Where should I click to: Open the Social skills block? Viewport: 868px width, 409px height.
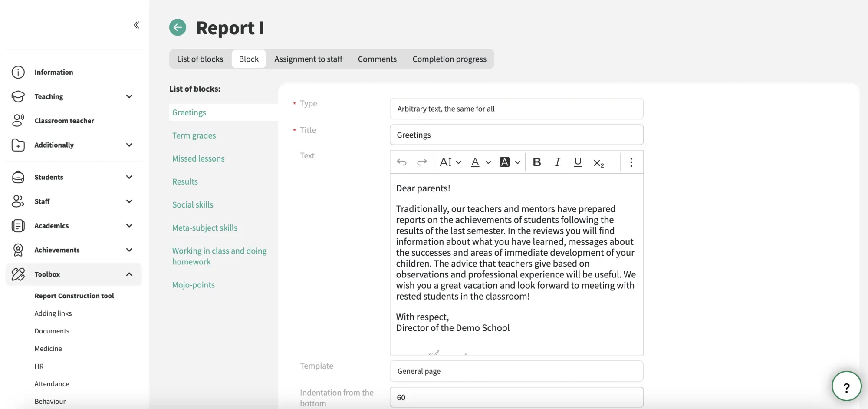pyautogui.click(x=193, y=204)
